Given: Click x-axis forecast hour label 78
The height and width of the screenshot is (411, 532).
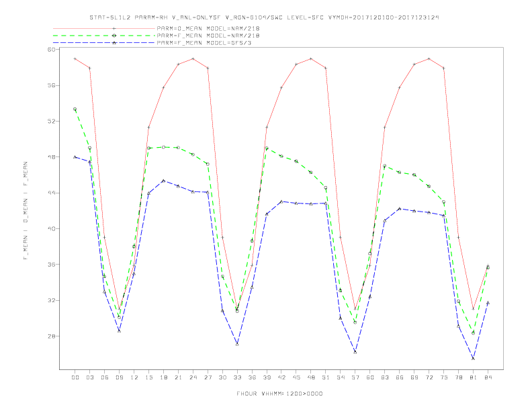Looking at the screenshot, I should click(458, 377).
